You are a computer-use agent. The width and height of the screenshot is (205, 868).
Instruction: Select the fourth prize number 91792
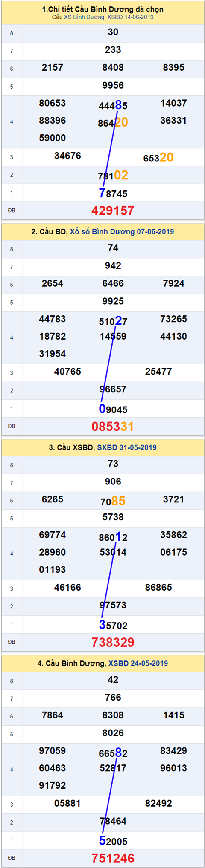pos(53,785)
